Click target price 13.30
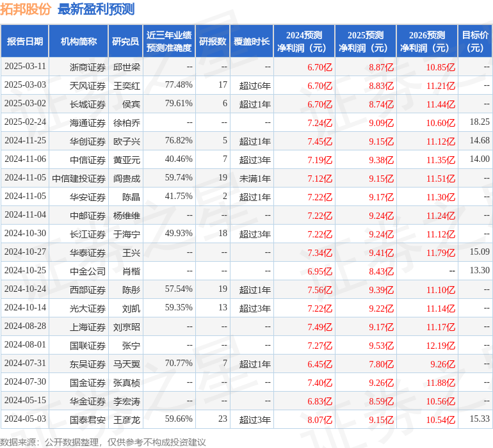The height and width of the screenshot is (448, 493). click(x=480, y=270)
